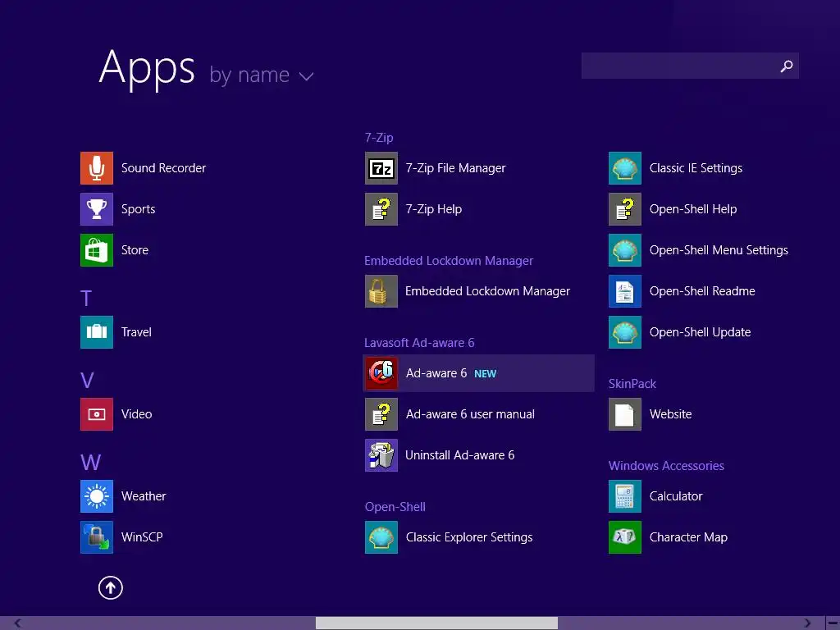This screenshot has height=630, width=840.
Task: Expand the 'by name' sort dropdown
Action: point(262,75)
